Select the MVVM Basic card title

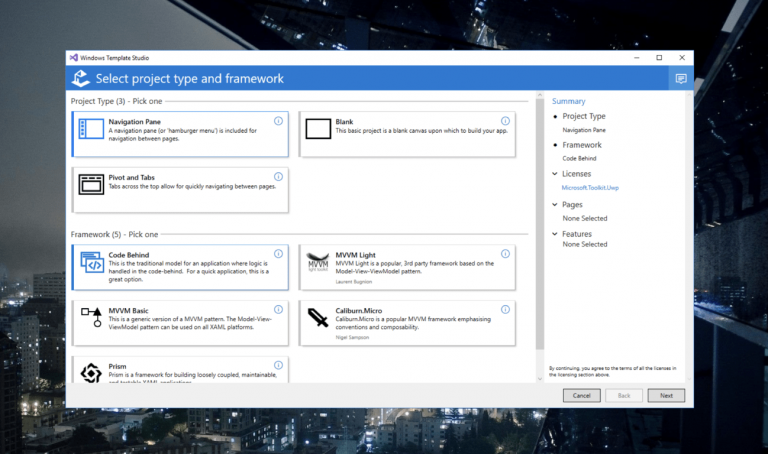point(128,311)
